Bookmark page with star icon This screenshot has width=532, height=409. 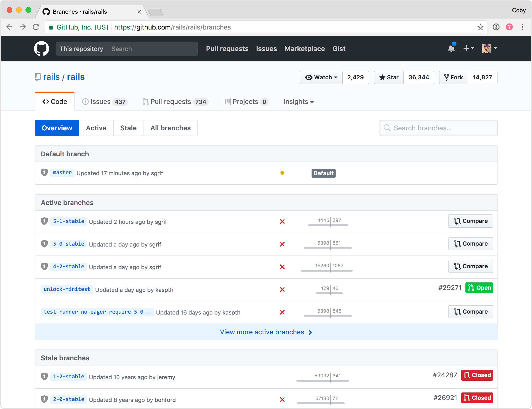480,27
